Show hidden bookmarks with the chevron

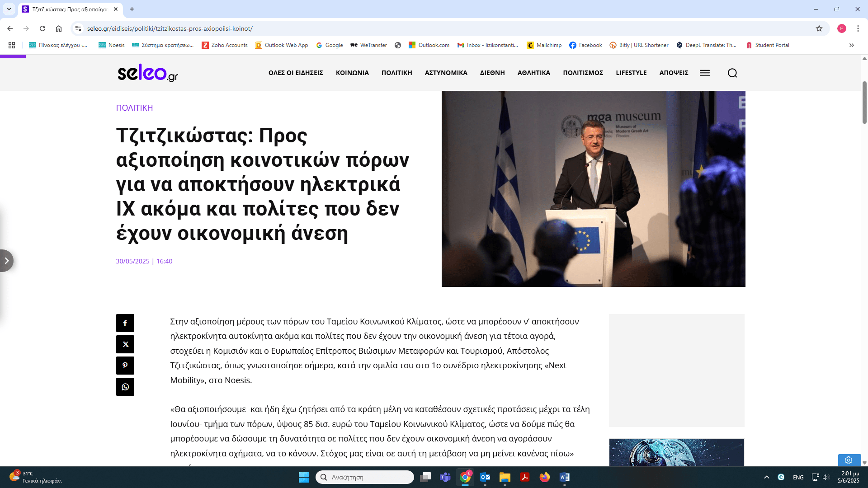click(x=852, y=45)
